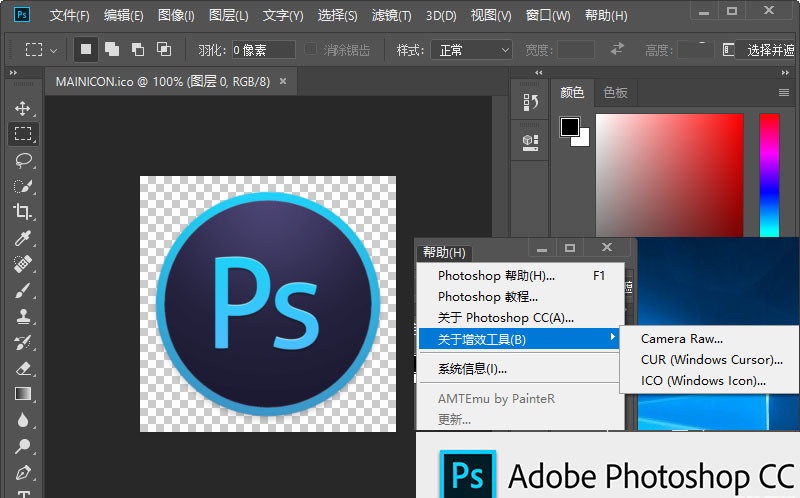Click the Ps icon image on canvas

pos(268,304)
